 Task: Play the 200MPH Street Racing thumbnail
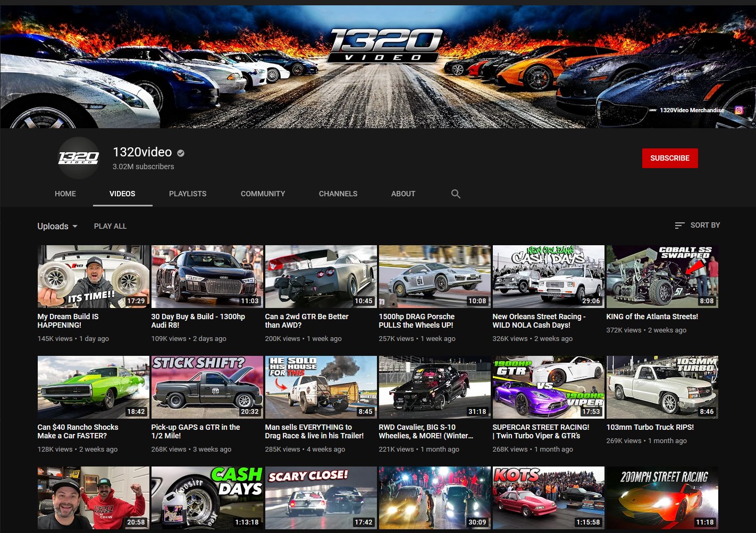(x=662, y=498)
